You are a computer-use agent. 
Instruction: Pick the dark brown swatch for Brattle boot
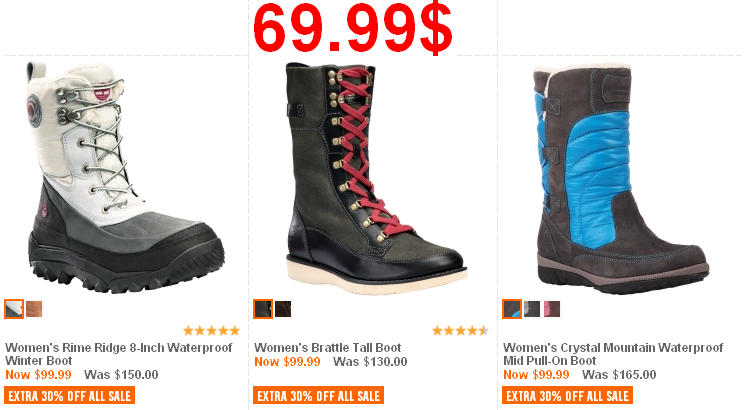coord(283,309)
